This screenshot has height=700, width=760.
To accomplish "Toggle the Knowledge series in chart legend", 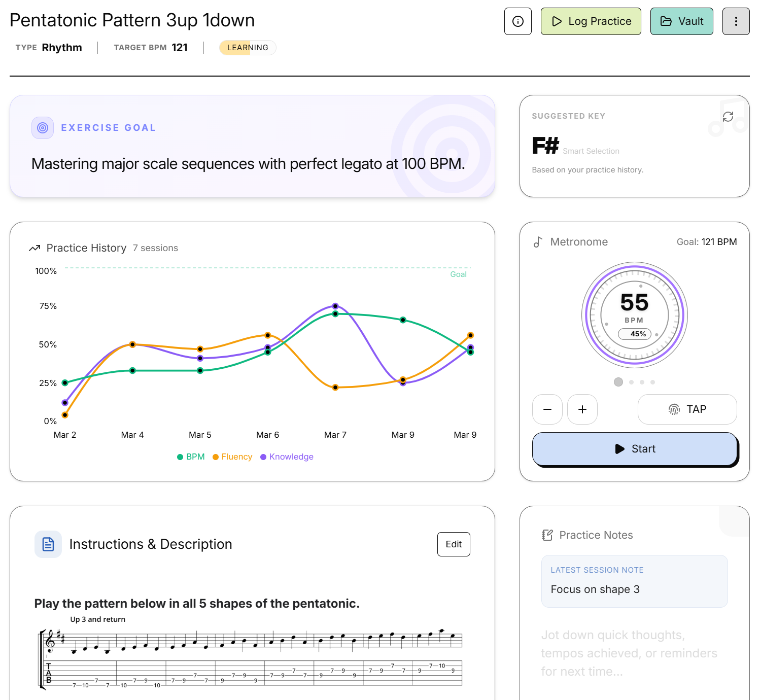I will 287,457.
